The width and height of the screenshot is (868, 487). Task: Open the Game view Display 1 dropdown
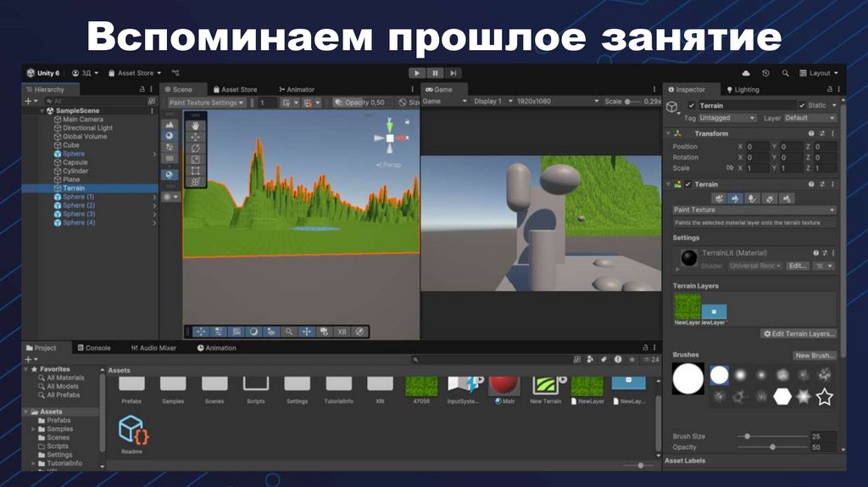[492, 102]
